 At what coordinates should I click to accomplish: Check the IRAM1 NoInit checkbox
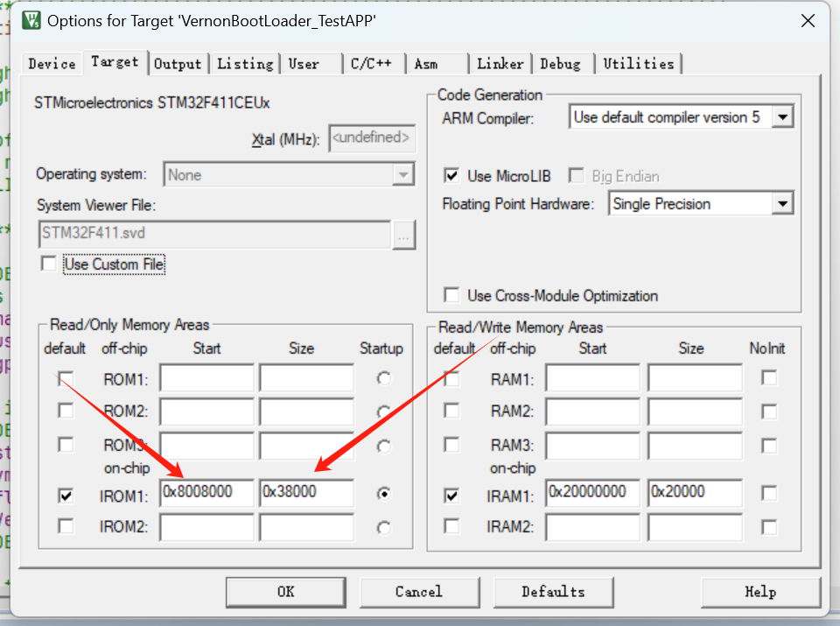(x=769, y=493)
